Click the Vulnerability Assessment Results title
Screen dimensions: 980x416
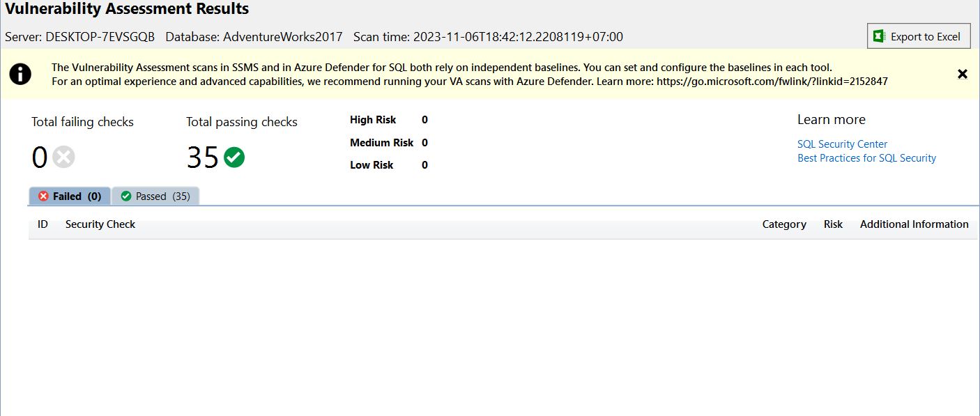tap(127, 9)
